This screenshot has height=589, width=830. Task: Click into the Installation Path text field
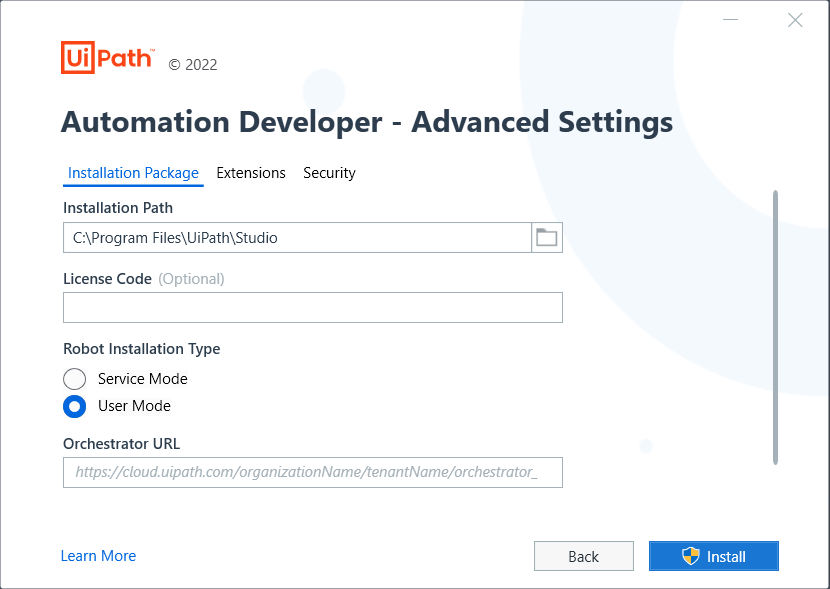click(297, 237)
